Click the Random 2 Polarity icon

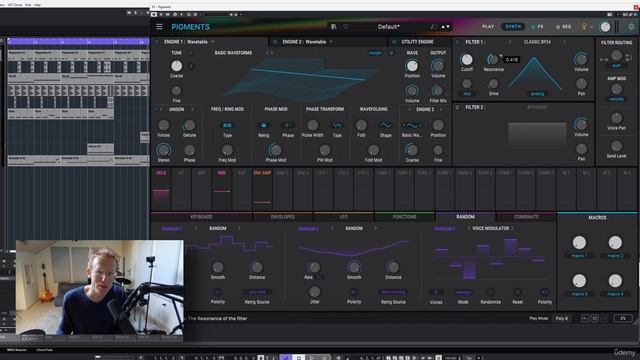(x=354, y=292)
